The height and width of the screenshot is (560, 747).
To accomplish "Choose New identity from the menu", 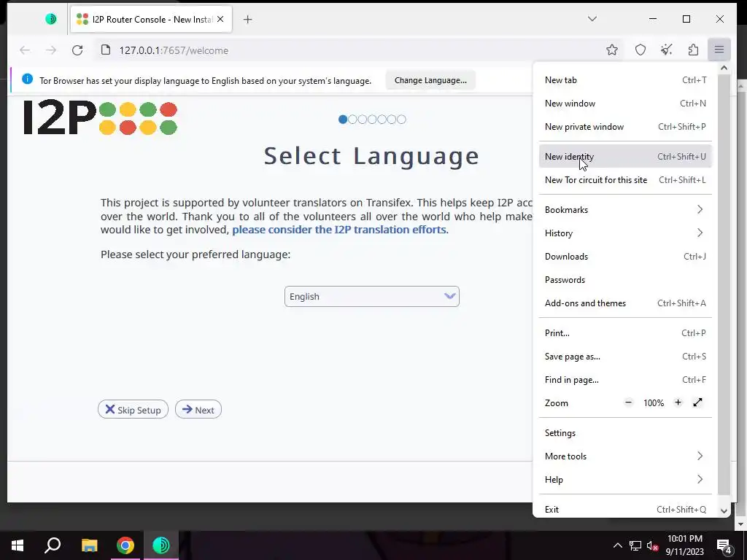I will 625,157.
